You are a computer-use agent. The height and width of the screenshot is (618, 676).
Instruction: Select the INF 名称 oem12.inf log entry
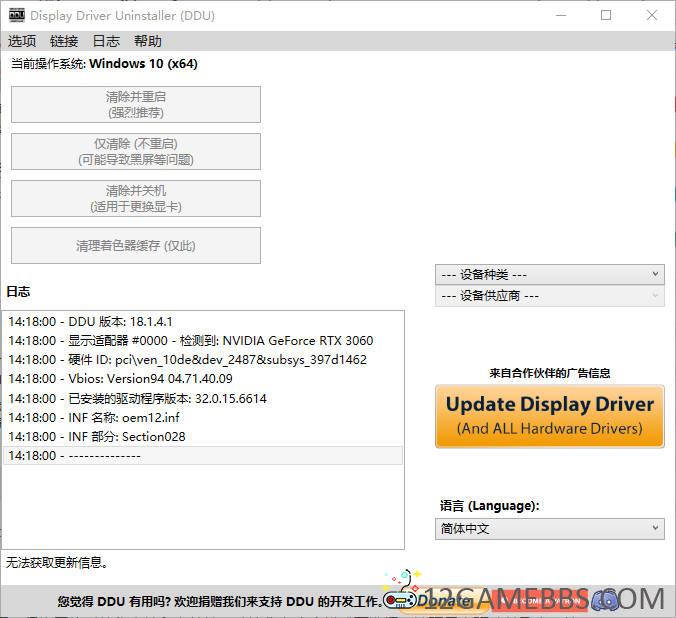coord(96,417)
